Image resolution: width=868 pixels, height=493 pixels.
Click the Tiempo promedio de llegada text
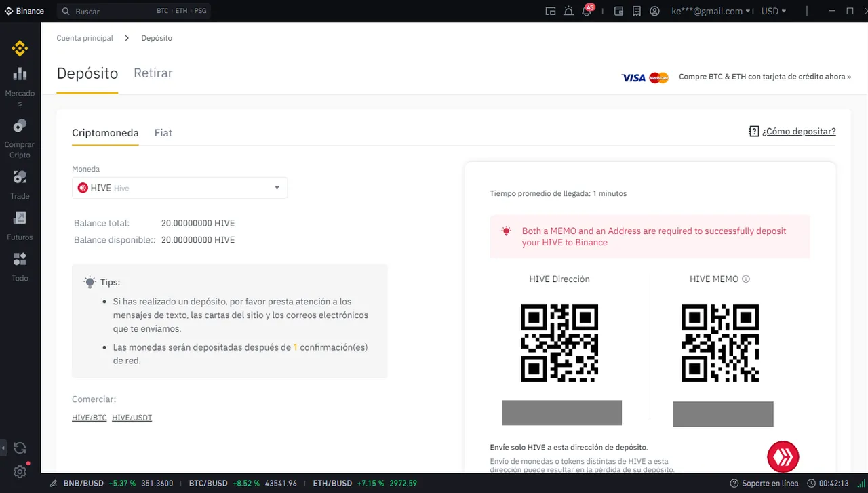(558, 193)
